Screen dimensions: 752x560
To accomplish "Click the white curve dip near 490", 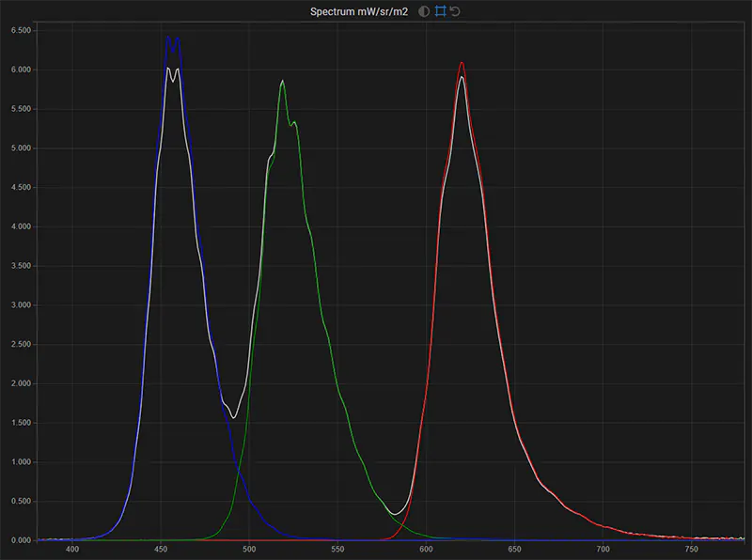I will (x=233, y=417).
